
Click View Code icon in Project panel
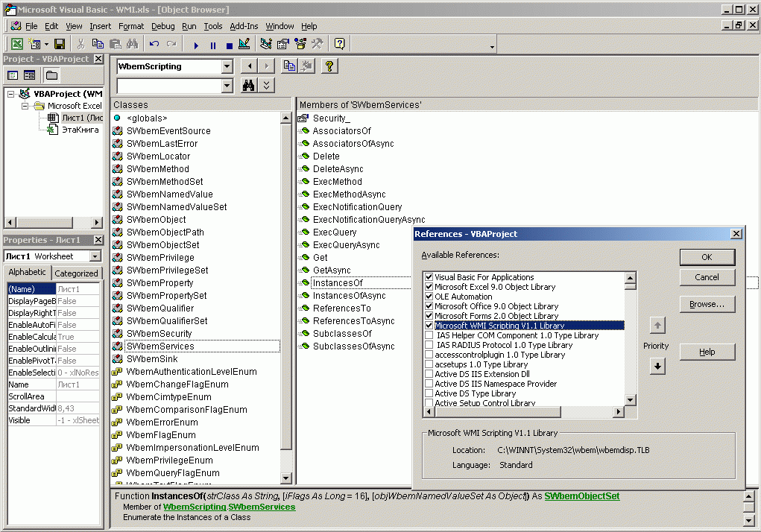(x=13, y=75)
